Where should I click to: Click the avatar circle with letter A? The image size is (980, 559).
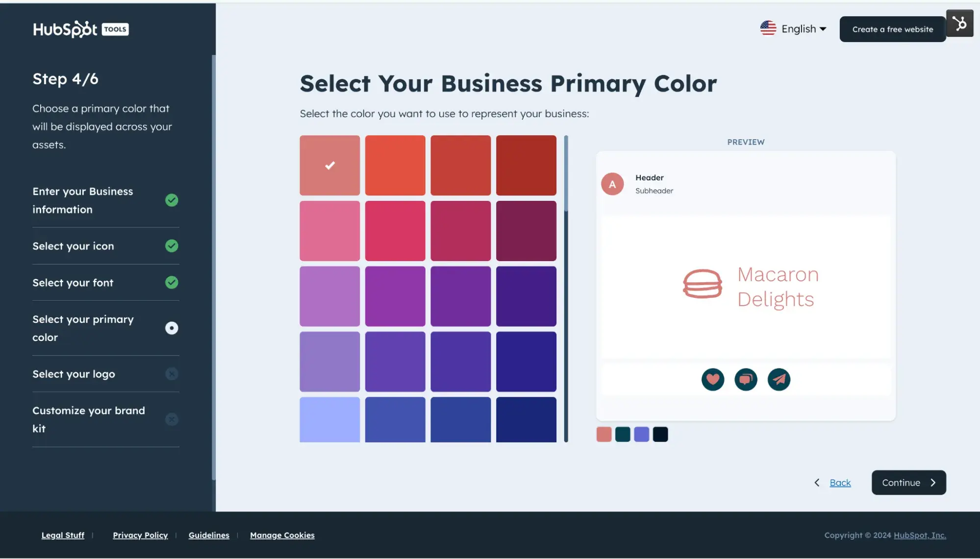[x=612, y=184]
